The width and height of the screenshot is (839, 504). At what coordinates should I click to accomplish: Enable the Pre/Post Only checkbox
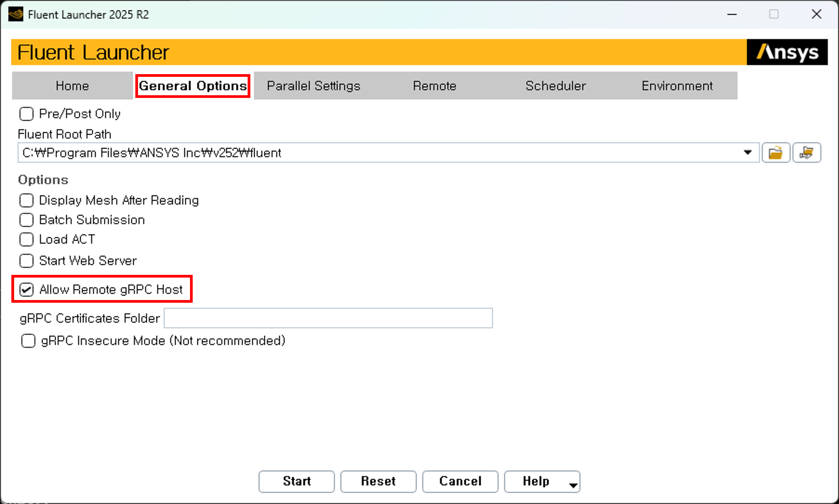[27, 114]
